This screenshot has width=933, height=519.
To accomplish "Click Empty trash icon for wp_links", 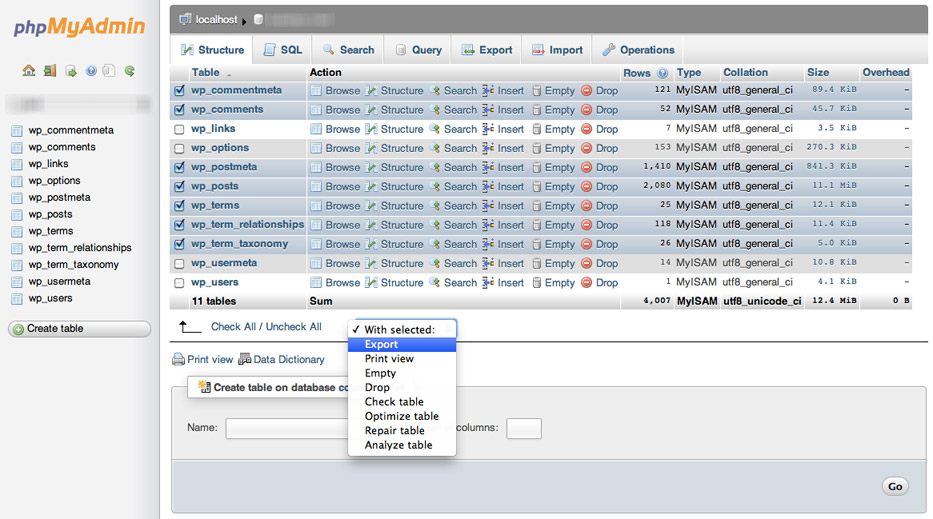I will coord(537,129).
